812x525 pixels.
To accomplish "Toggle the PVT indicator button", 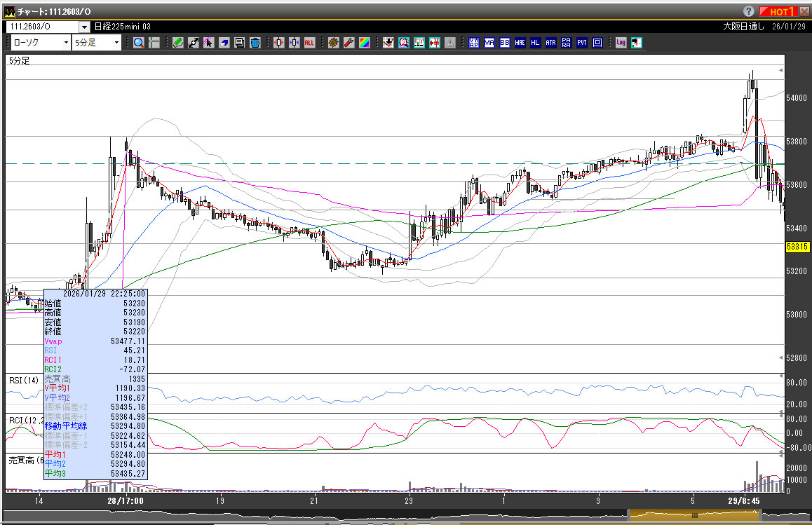I will click(582, 43).
